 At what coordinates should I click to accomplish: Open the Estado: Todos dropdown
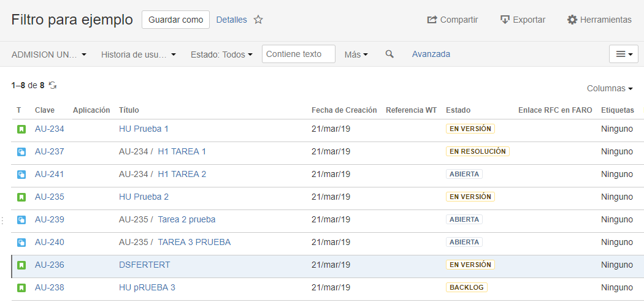coord(221,54)
